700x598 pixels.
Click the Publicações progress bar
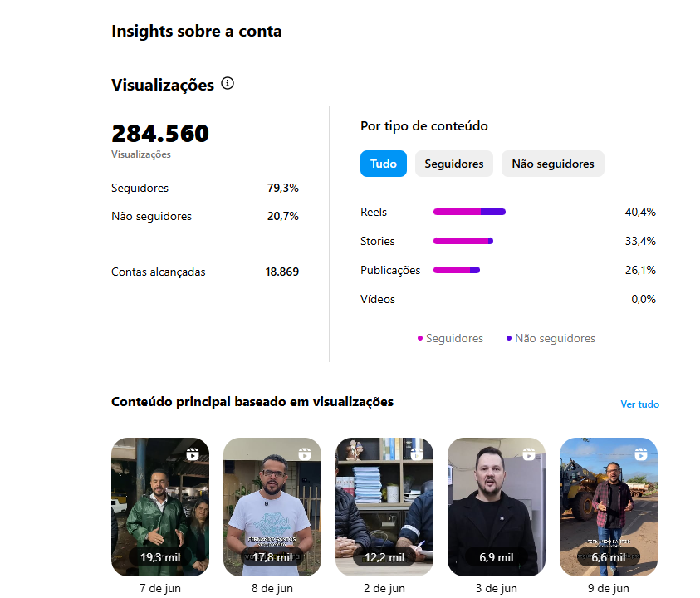click(x=457, y=270)
